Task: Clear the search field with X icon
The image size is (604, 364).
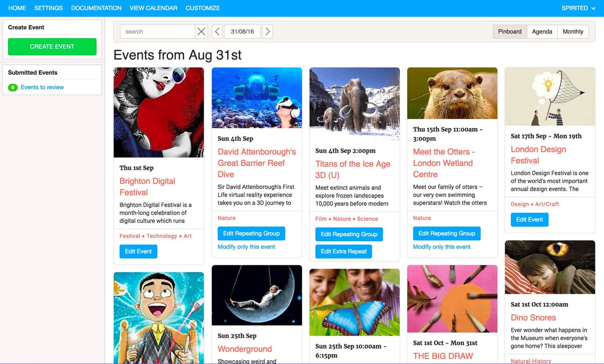Action: pyautogui.click(x=201, y=32)
